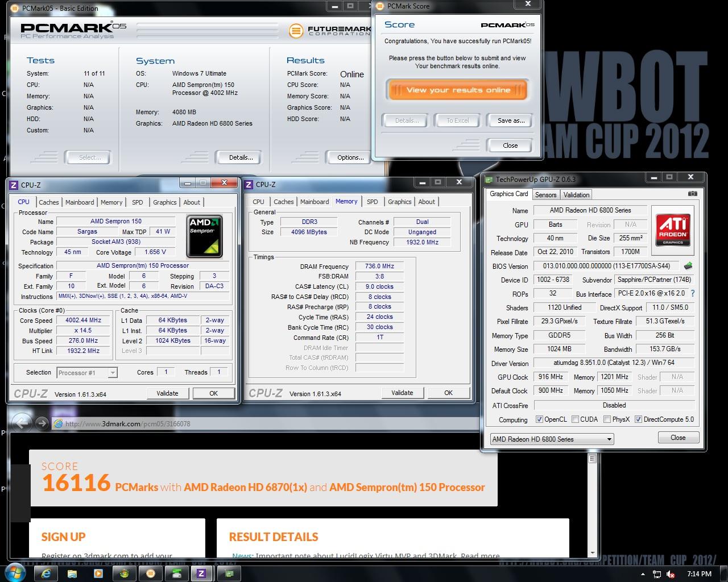Click the Futuremark Corporation logo
The image size is (728, 582).
point(330,31)
